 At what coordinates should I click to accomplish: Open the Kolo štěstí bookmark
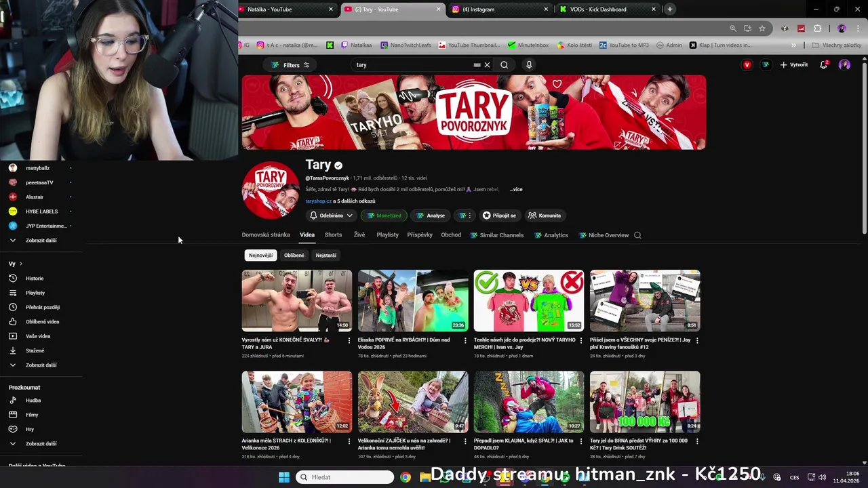tap(574, 45)
